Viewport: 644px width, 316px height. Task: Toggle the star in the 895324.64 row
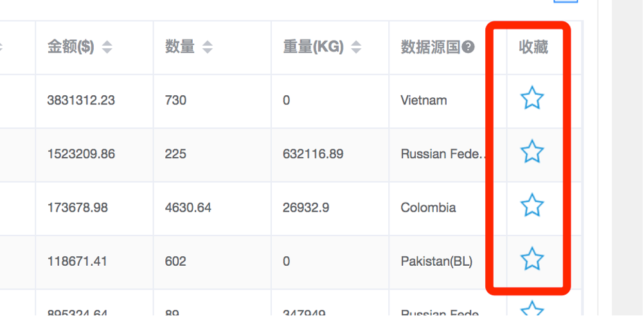(532, 308)
